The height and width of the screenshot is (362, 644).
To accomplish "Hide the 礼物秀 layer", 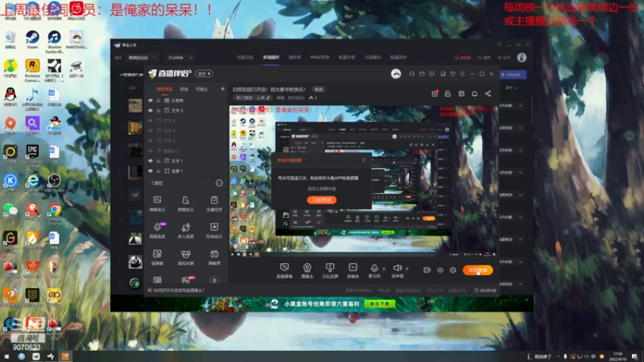I will coord(151,101).
